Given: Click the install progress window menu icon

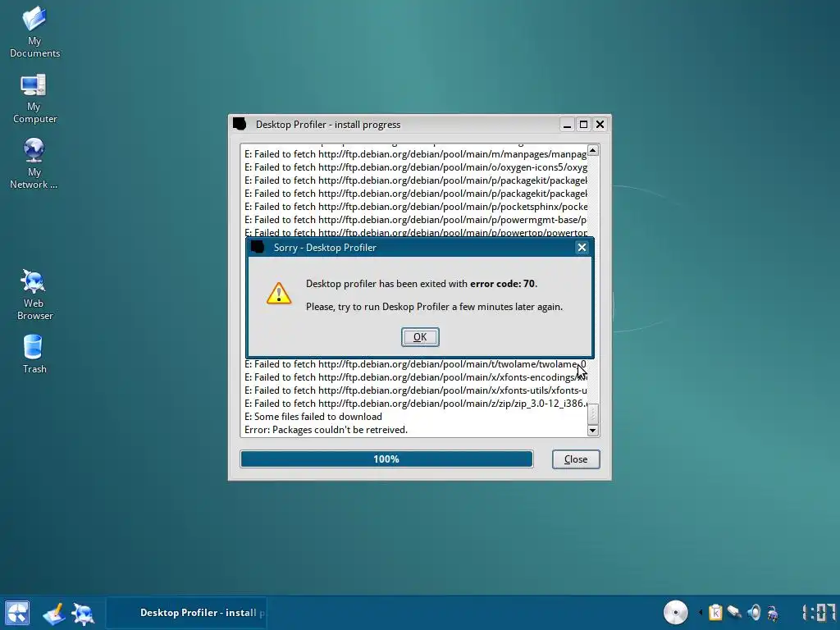Looking at the screenshot, I should coord(240,124).
